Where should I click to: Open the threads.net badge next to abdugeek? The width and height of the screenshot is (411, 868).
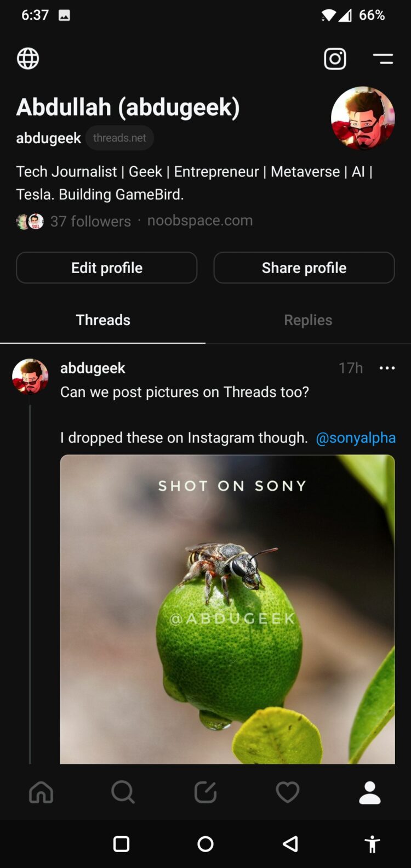click(119, 138)
